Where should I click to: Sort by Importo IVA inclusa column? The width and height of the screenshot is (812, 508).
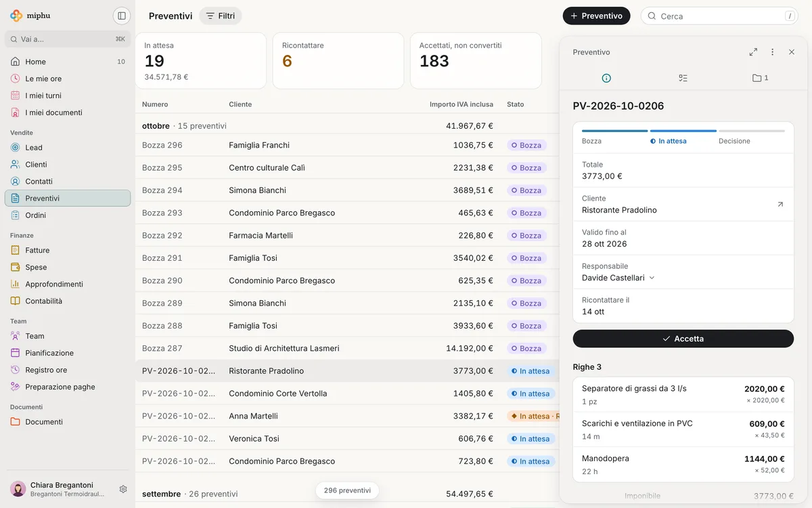[461, 104]
